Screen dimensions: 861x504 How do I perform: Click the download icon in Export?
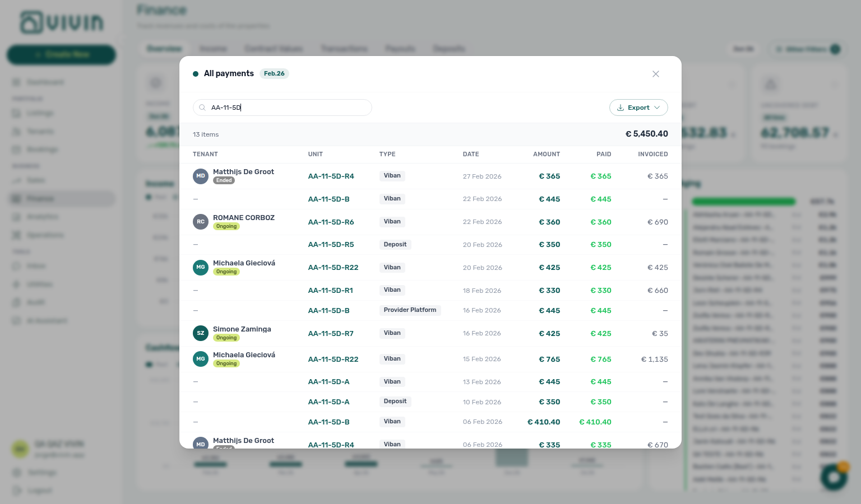pyautogui.click(x=621, y=108)
